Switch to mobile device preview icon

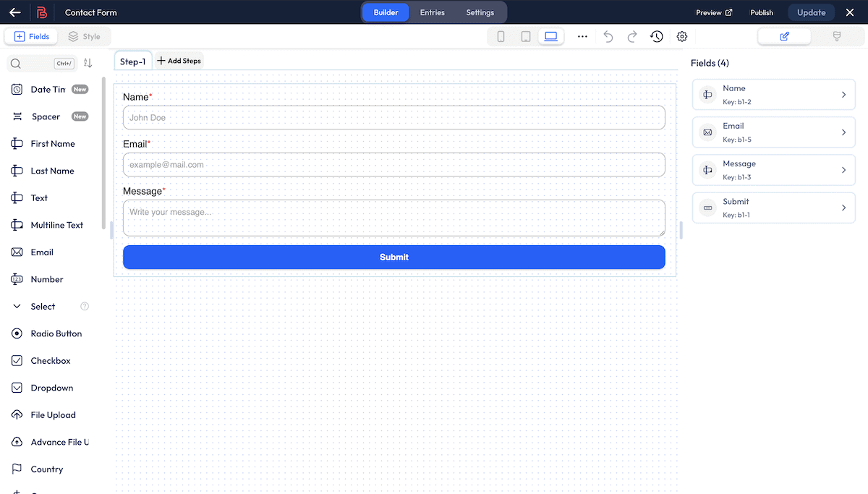tap(501, 37)
